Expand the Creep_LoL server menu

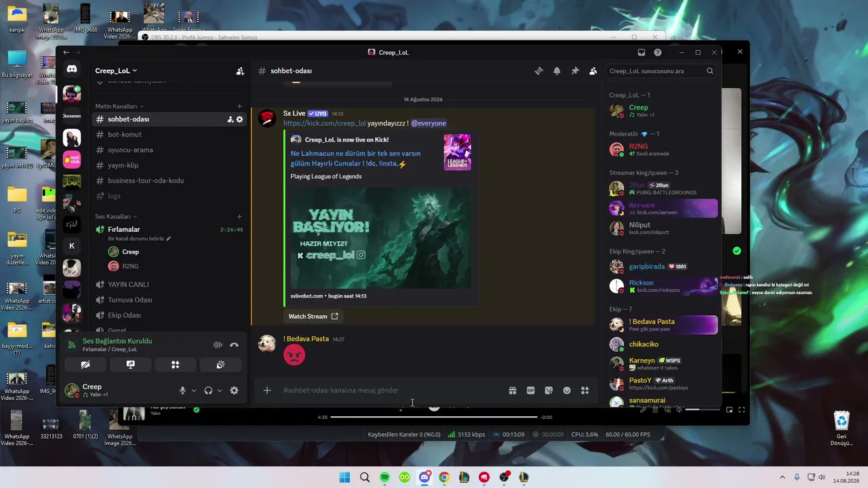[x=116, y=70]
